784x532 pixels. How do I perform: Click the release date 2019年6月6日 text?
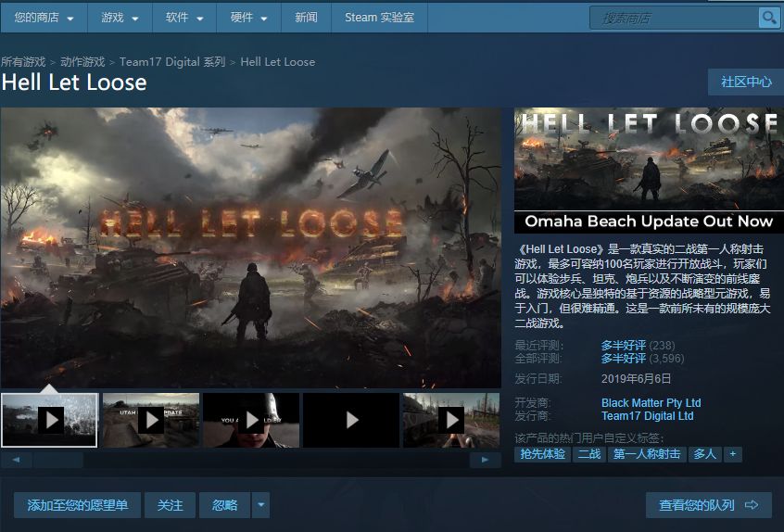pos(636,378)
